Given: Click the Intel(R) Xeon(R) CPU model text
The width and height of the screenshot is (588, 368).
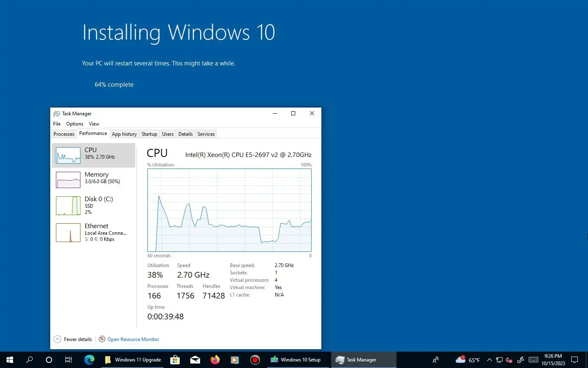Looking at the screenshot, I should (x=248, y=155).
